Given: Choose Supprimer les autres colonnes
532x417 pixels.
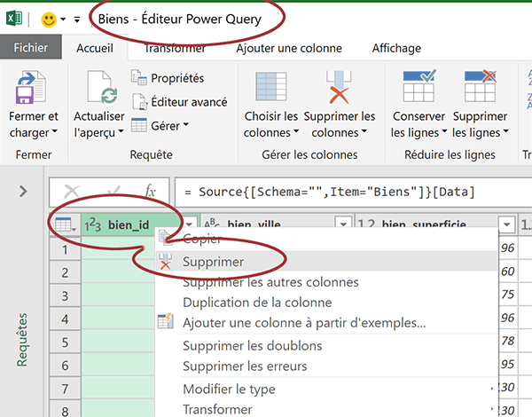Looking at the screenshot, I should (326, 282).
